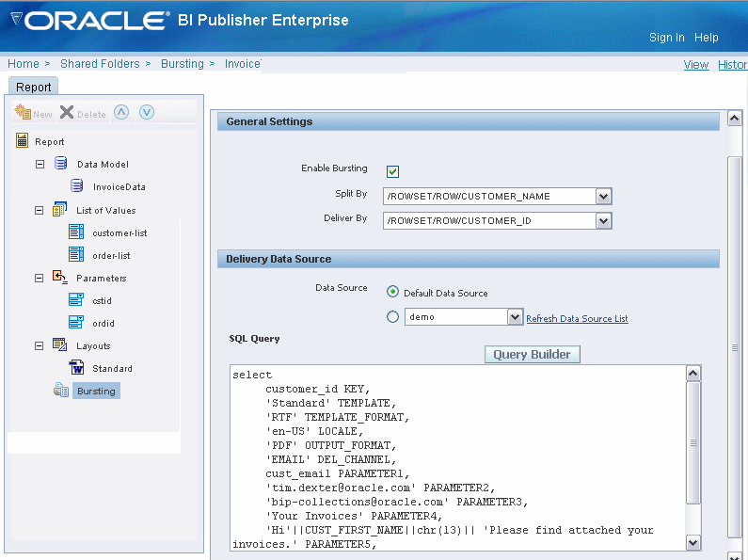Viewport: 748px width, 560px height.
Task: Click the Parameters folder icon
Action: tap(59, 277)
